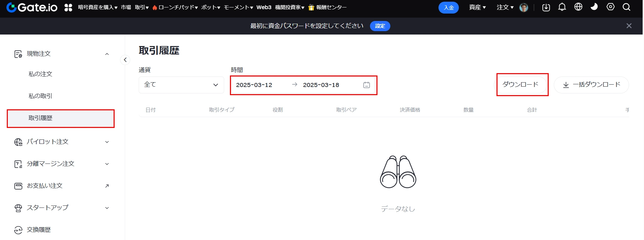Click the 合計 column header
644x240 pixels.
[532, 110]
